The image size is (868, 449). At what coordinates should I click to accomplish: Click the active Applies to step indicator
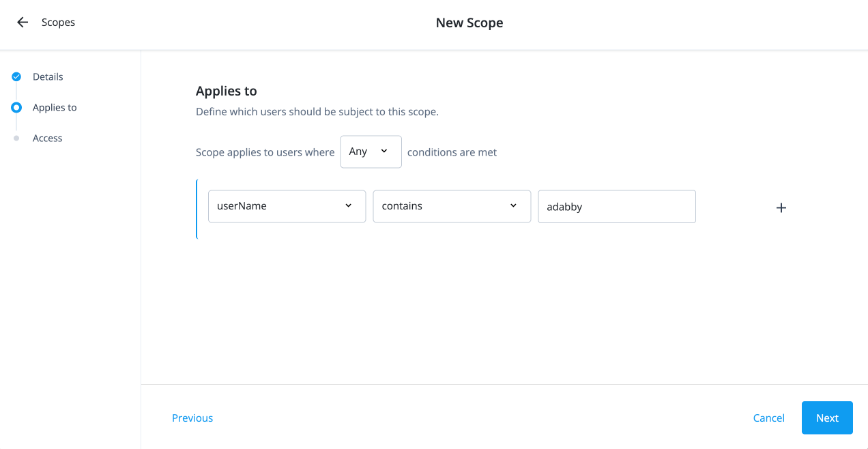(16, 107)
